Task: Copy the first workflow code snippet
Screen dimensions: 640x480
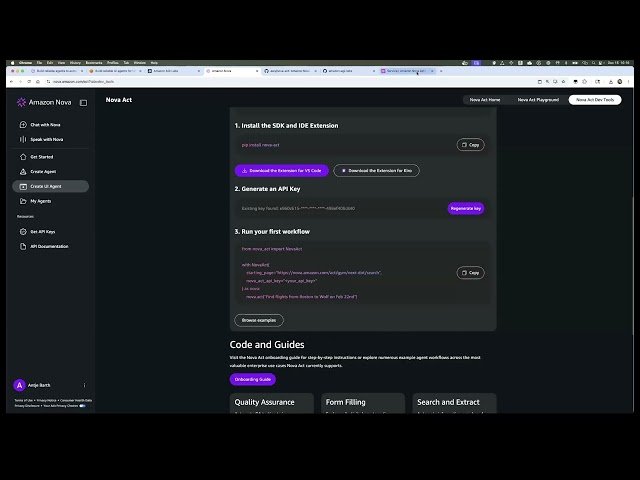Action: point(470,272)
